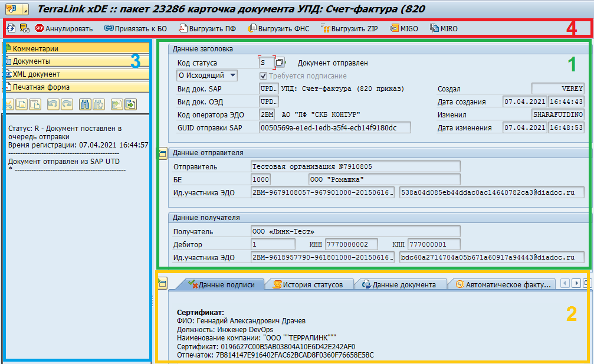Click the refresh icon in the top toolbar

pyautogui.click(x=11, y=28)
